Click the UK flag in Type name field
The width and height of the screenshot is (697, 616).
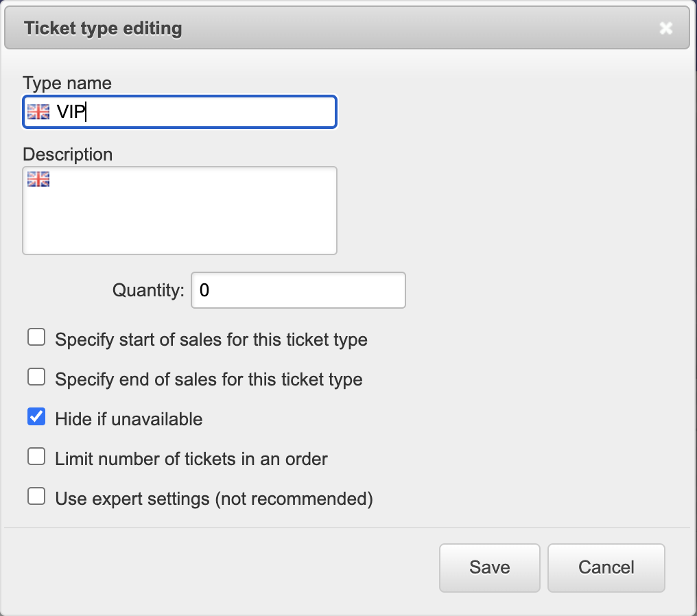pyautogui.click(x=38, y=112)
